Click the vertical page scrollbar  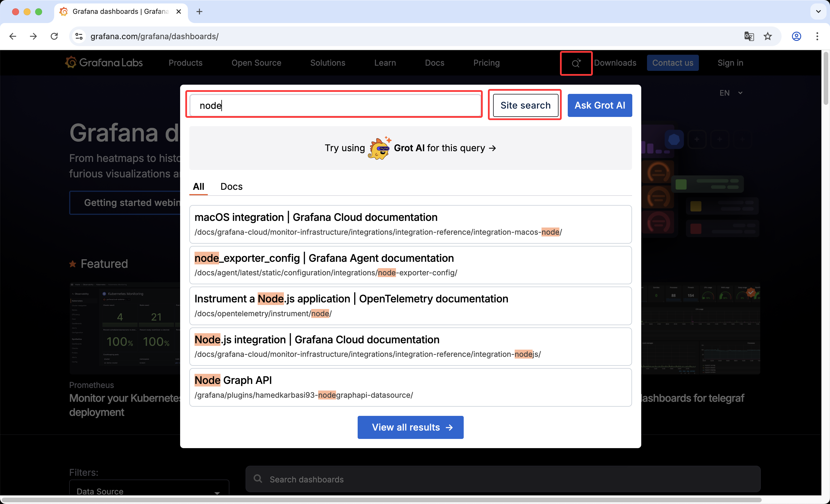(x=826, y=78)
